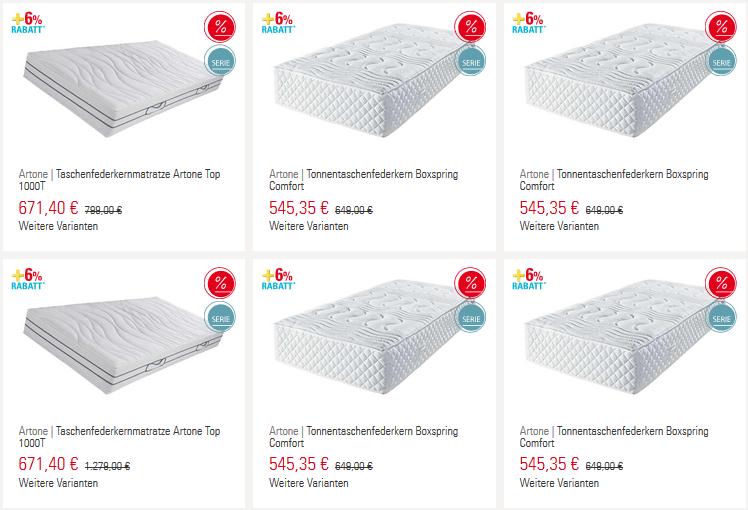Open top-left Taschenfederkernmatratze Artone Top 1000T title
This screenshot has height=510, width=748.
119,180
